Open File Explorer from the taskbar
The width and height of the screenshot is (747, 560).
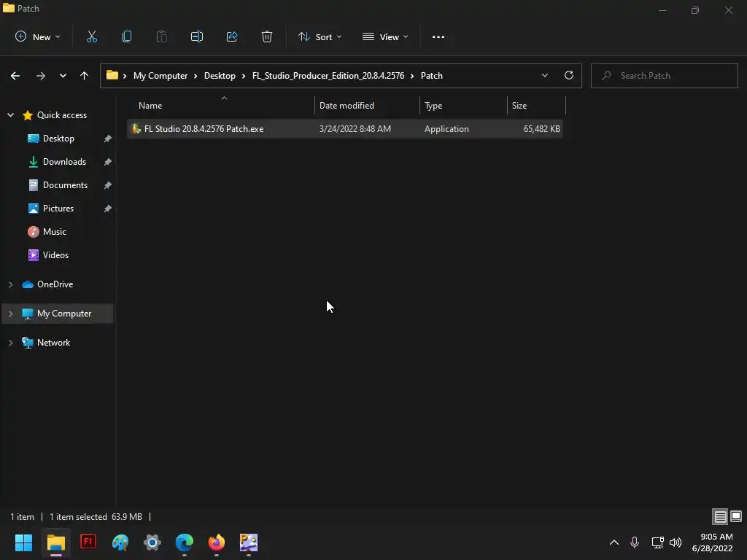click(x=55, y=542)
